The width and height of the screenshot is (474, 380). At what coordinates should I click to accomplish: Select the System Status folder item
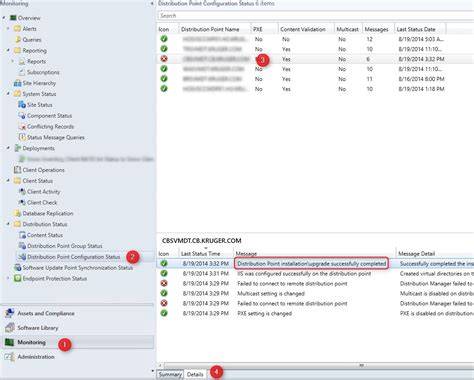pos(39,94)
